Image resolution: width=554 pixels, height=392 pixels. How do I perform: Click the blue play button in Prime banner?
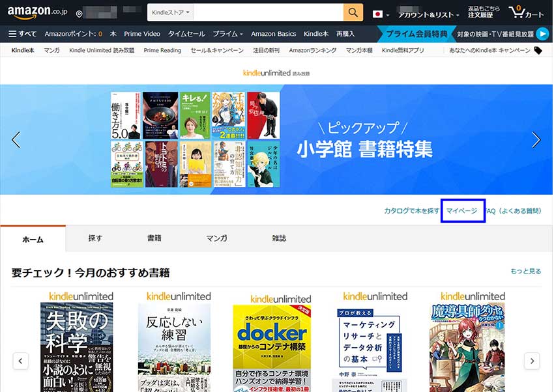[542, 34]
